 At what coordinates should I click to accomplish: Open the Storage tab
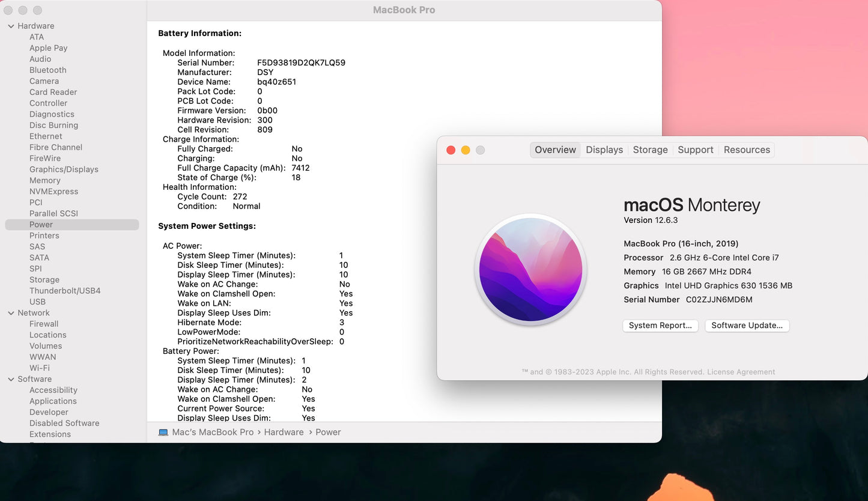(x=650, y=150)
